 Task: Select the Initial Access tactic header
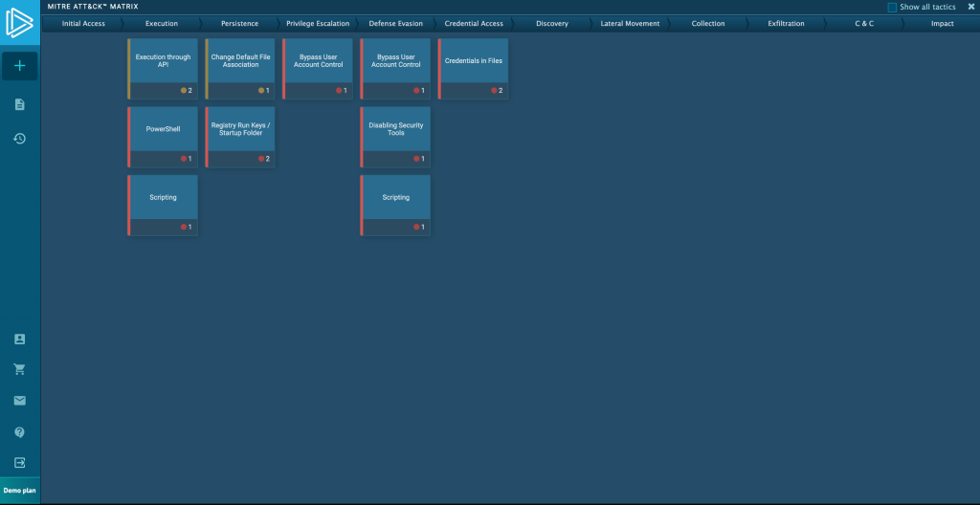point(83,24)
